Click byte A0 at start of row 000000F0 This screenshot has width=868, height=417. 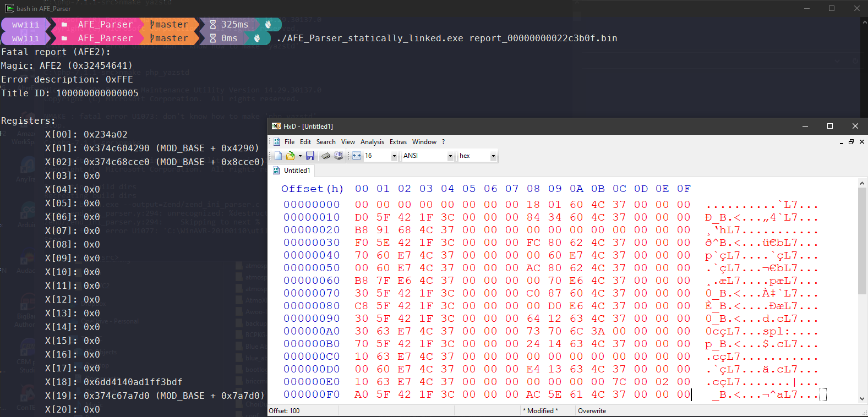pos(362,394)
